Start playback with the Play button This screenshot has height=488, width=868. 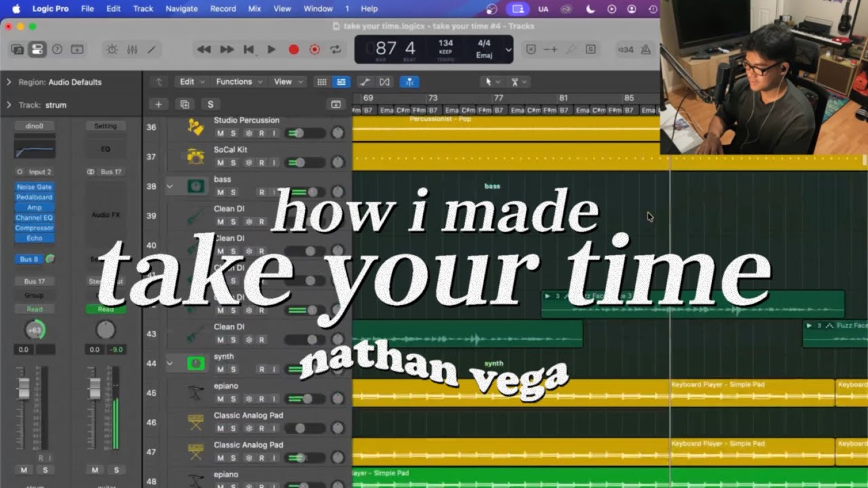click(x=271, y=49)
